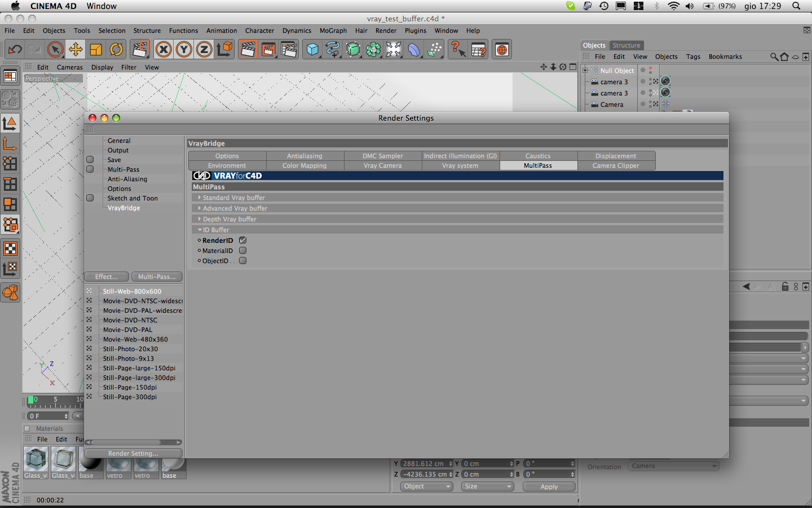This screenshot has width=812, height=508.
Task: Switch to the Model tool
Action: click(x=10, y=123)
